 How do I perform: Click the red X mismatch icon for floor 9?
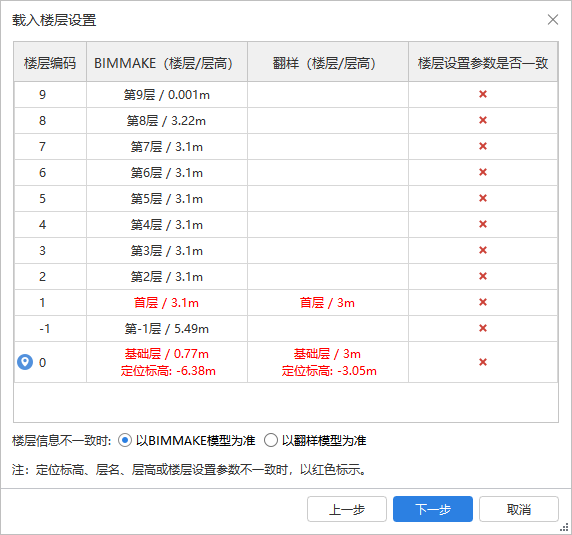tap(483, 94)
